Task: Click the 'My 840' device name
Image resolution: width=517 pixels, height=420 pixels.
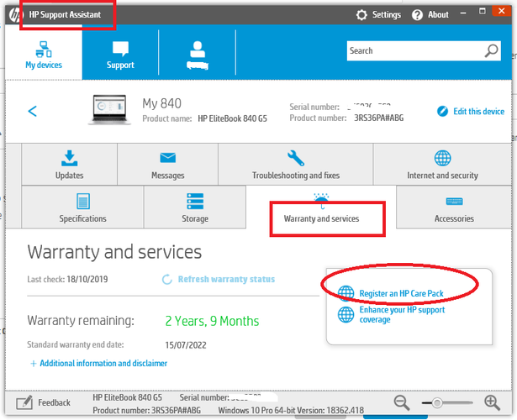Action: 161,103
